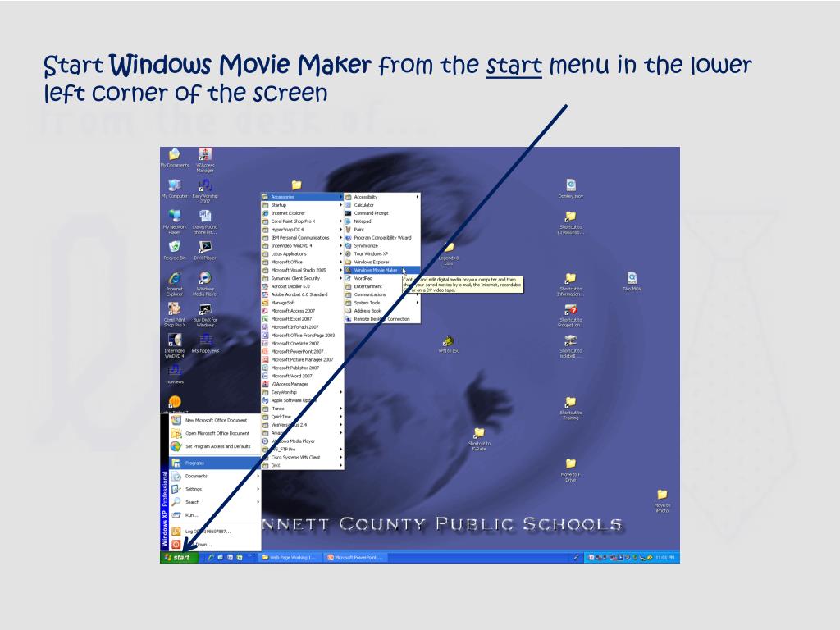Open the My Documents desktop icon
Viewport: 840px width, 630px height.
coord(175,158)
